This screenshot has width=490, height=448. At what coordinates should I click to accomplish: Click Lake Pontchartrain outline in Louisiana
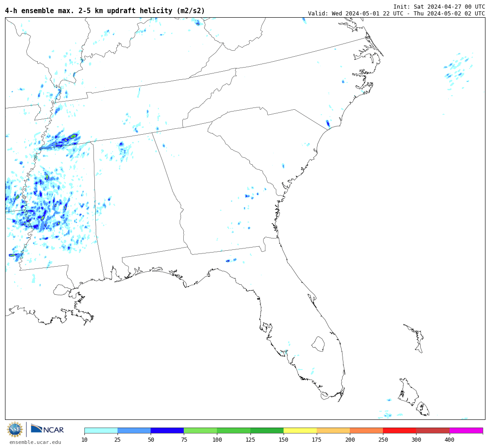click(x=61, y=290)
